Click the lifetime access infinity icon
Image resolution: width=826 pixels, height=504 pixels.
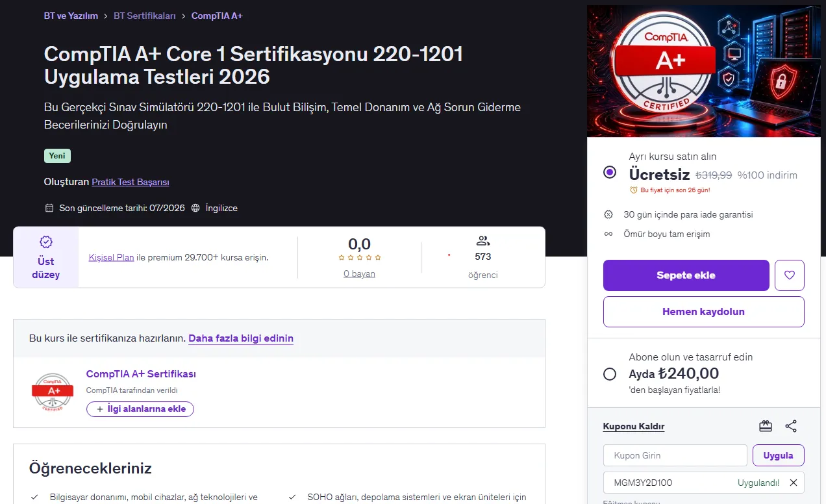(x=608, y=234)
